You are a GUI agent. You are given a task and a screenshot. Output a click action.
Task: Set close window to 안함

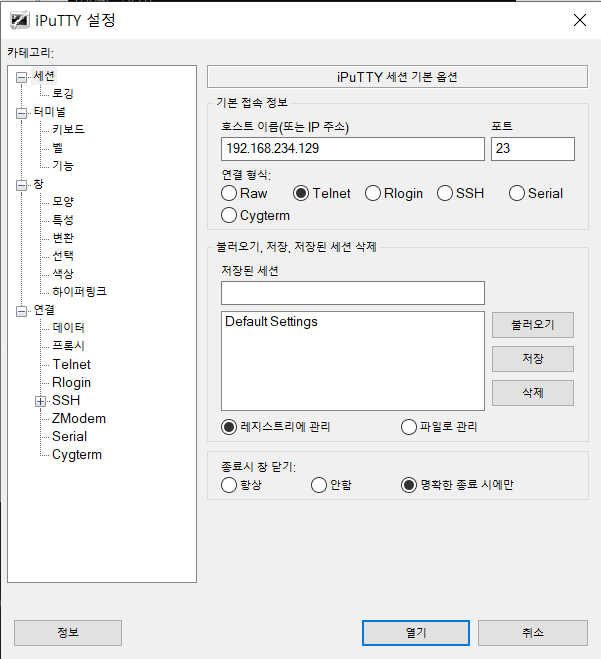pos(319,485)
